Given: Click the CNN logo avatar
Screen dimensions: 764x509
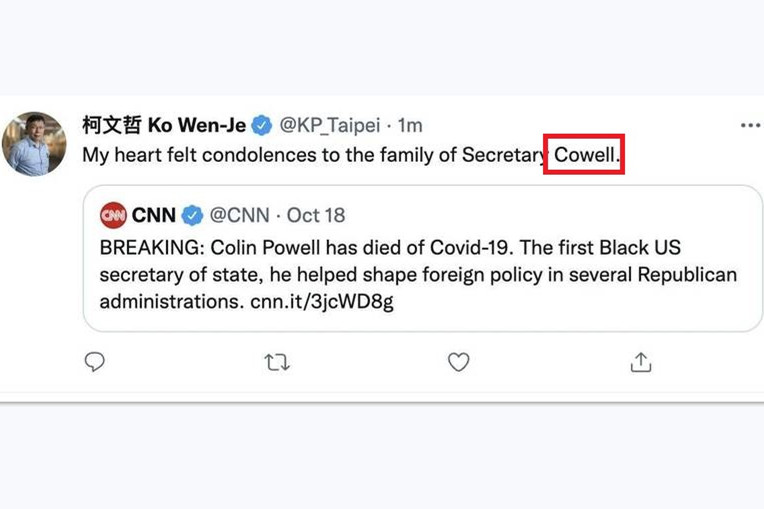Looking at the screenshot, I should [x=113, y=215].
